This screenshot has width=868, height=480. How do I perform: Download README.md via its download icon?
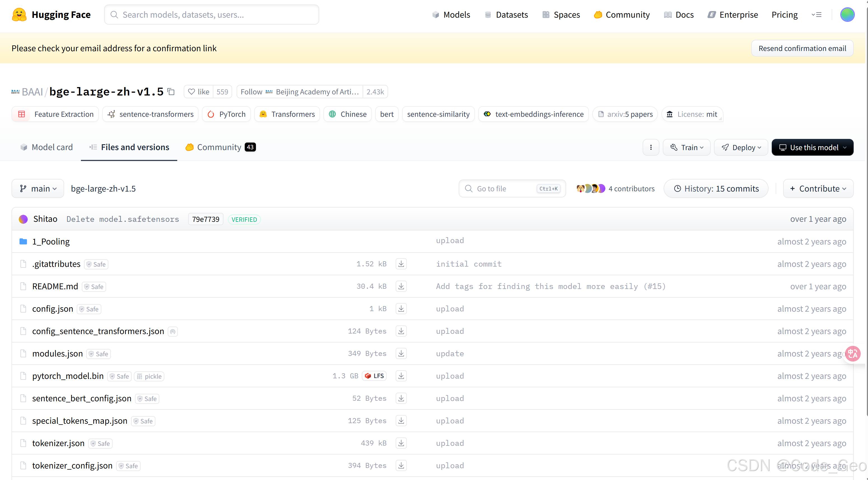point(401,286)
